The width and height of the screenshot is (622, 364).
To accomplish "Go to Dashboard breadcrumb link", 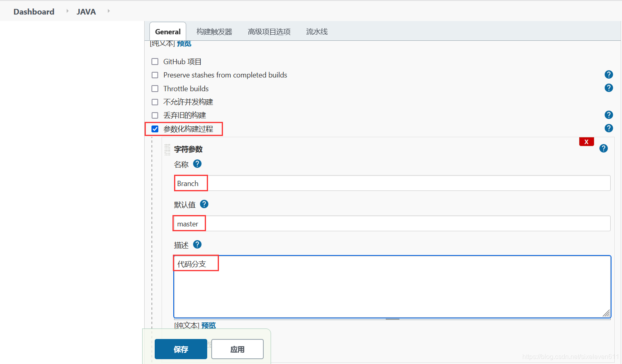I will [34, 12].
